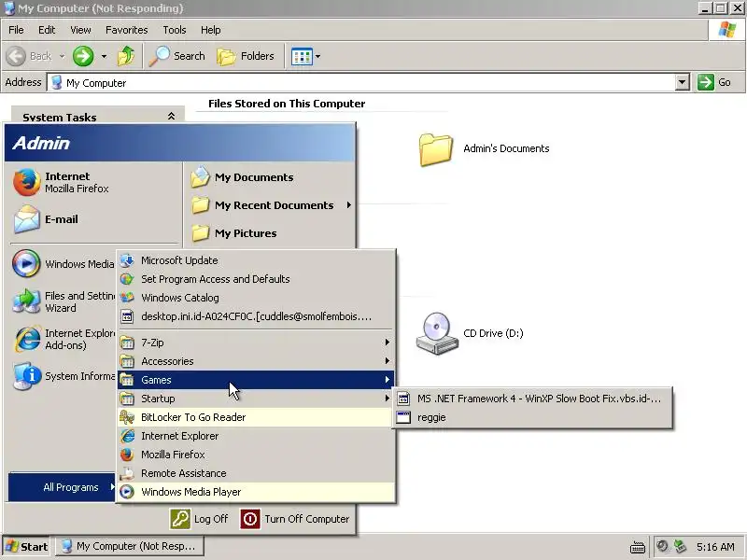This screenshot has height=560, width=747.
Task: Click the on-screen keyboard tray icon
Action: click(638, 547)
